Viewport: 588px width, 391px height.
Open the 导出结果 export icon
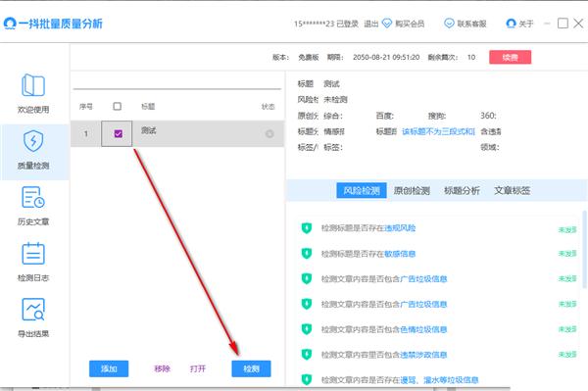coord(33,310)
